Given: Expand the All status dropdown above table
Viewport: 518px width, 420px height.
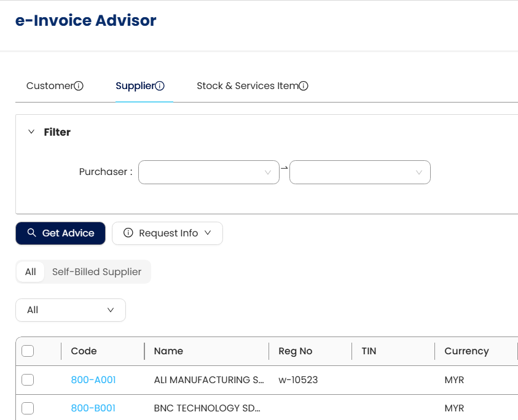Looking at the screenshot, I should point(71,310).
